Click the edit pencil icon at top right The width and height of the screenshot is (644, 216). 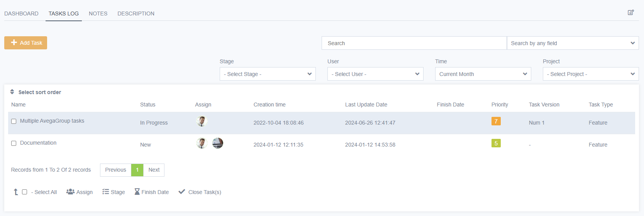click(x=630, y=12)
